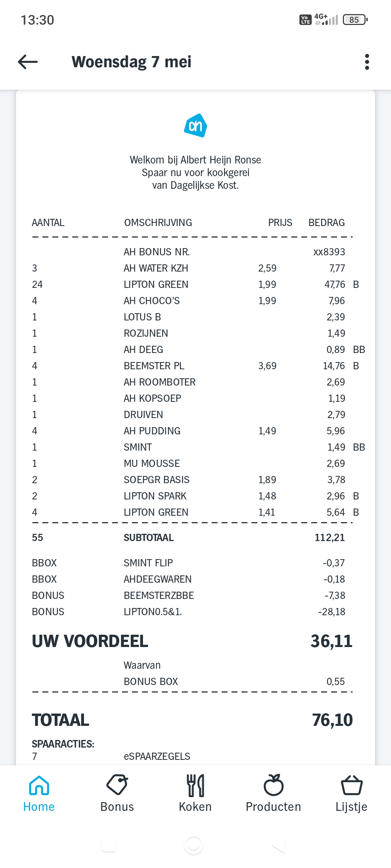Select the LIPTON GREEN 24-count line
The image size is (391, 868).
coord(195,285)
